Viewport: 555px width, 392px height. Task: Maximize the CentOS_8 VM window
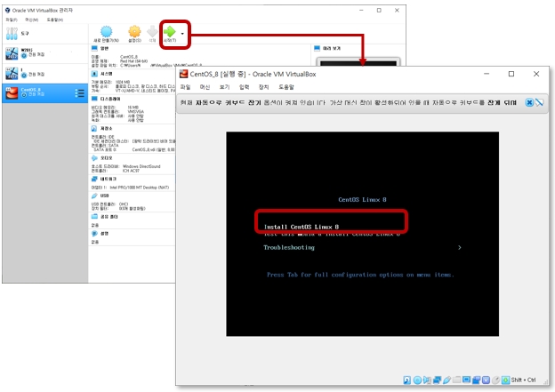511,74
